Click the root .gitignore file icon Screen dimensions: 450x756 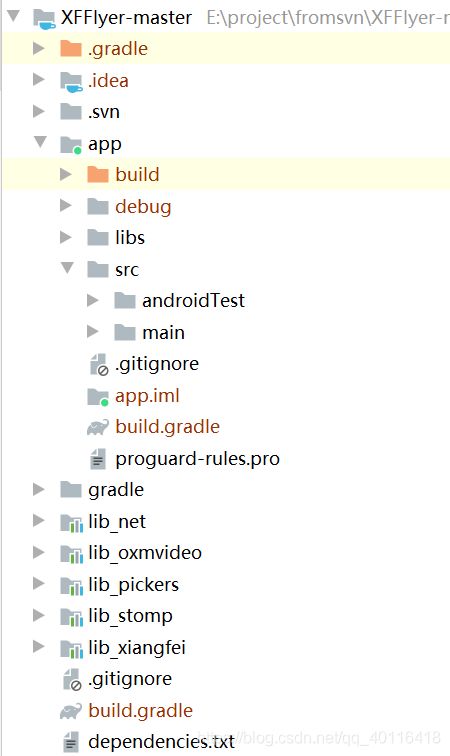72,679
